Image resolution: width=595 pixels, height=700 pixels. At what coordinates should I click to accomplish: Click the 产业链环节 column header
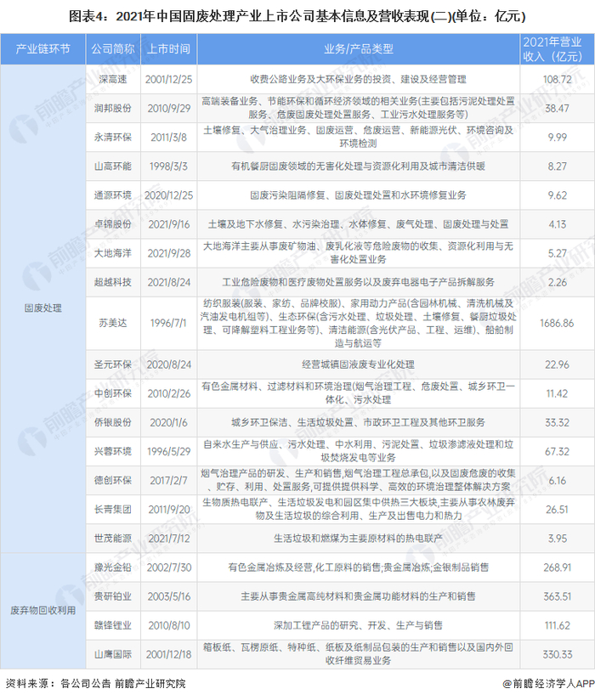point(42,48)
